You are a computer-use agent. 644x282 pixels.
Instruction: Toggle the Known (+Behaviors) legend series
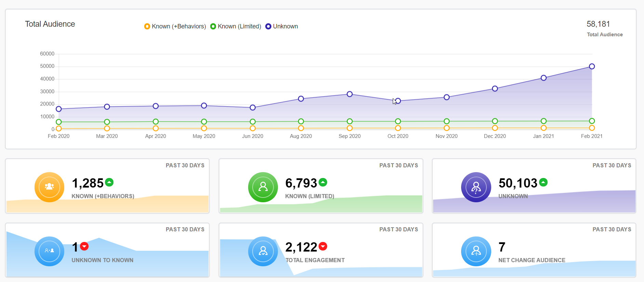pos(175,26)
